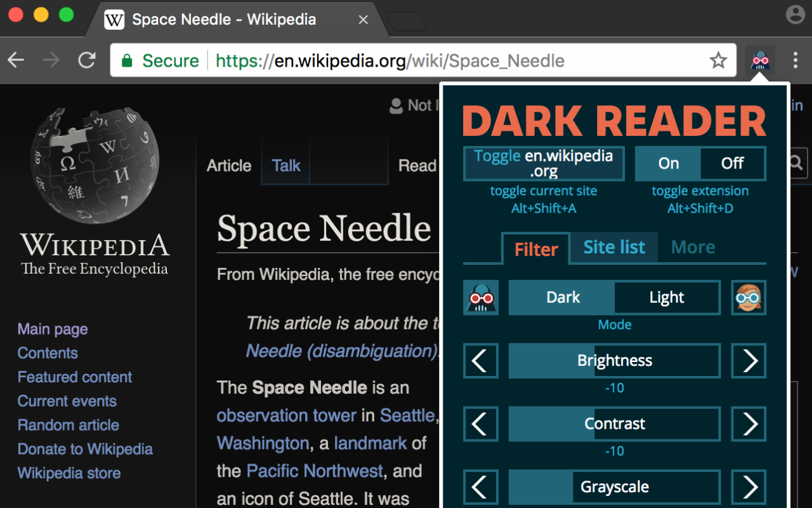Viewport: 812px width, 508px height.
Task: Open the Dark Reader extension icon in toolbar
Action: pyautogui.click(x=760, y=60)
